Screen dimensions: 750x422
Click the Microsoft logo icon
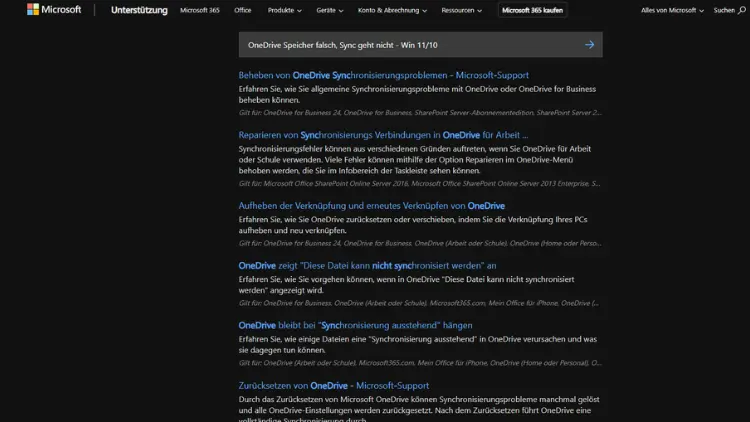(33, 10)
